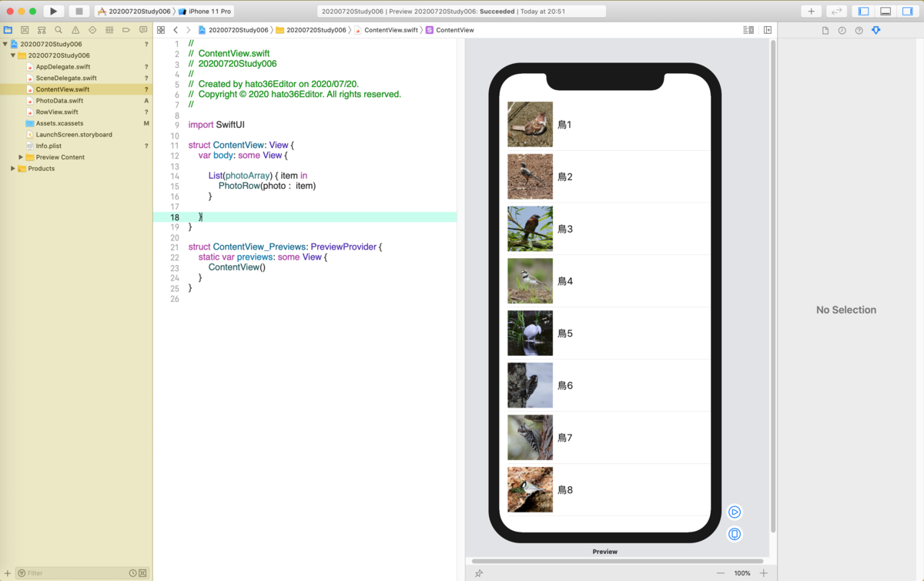
Task: Show the Attributes inspector
Action: coord(875,30)
